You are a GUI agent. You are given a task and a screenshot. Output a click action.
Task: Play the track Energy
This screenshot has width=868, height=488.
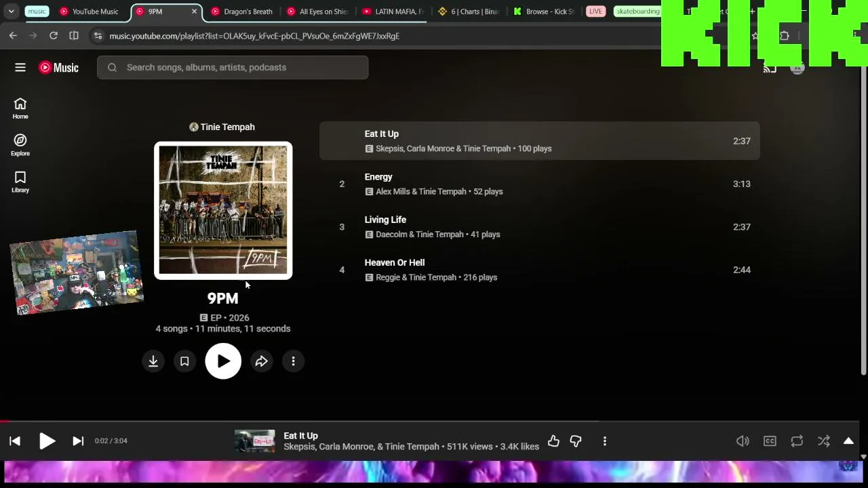click(540, 184)
